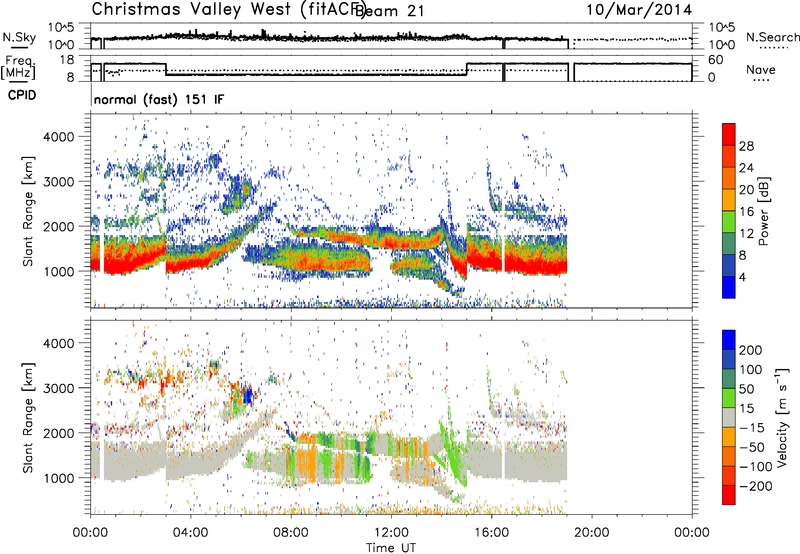Screen dimensions: 800x554
Task: Click the '4' Power color bar tick label
Action: 743,277
